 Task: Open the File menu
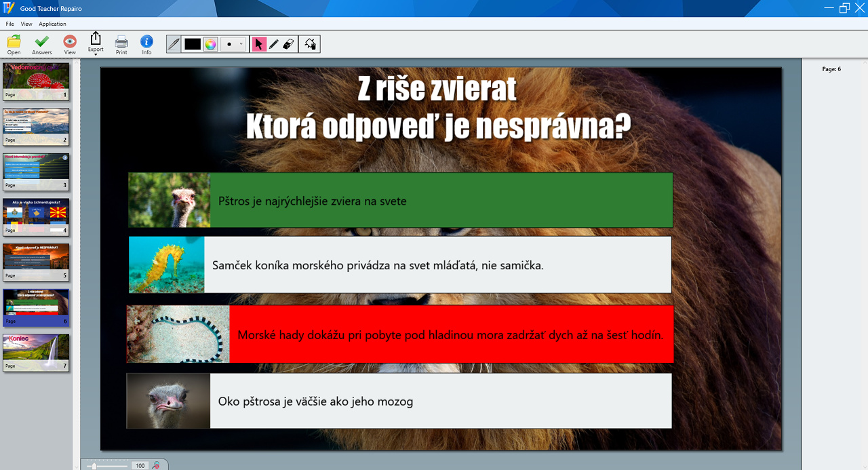coord(9,23)
